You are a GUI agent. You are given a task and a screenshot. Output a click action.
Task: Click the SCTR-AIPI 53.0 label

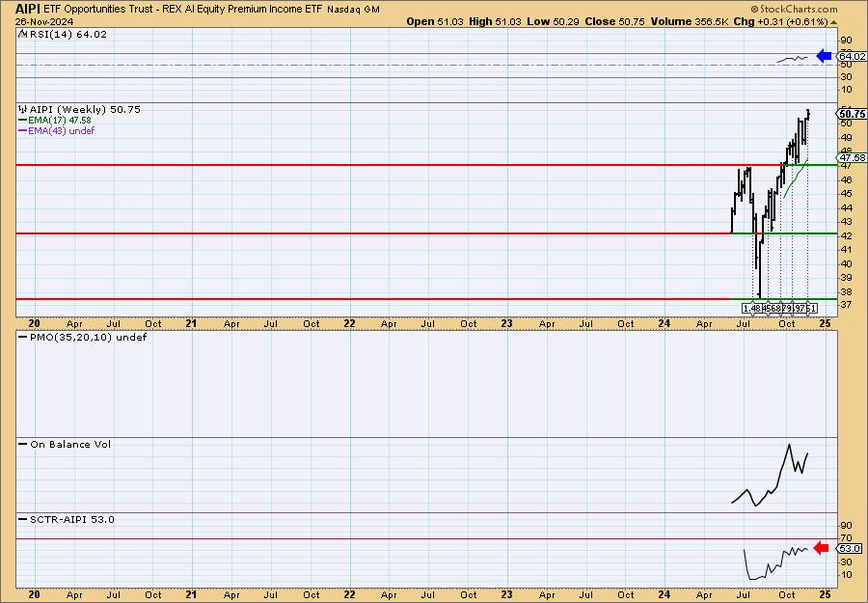tap(72, 519)
